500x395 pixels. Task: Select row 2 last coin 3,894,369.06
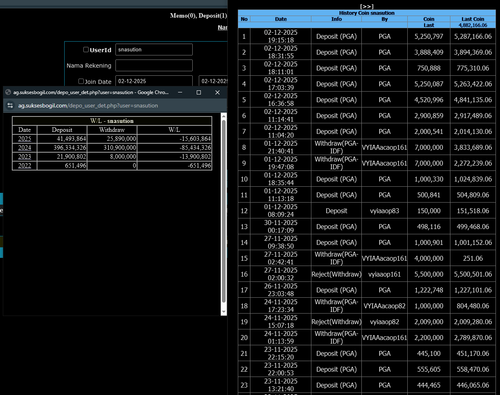[x=473, y=52]
